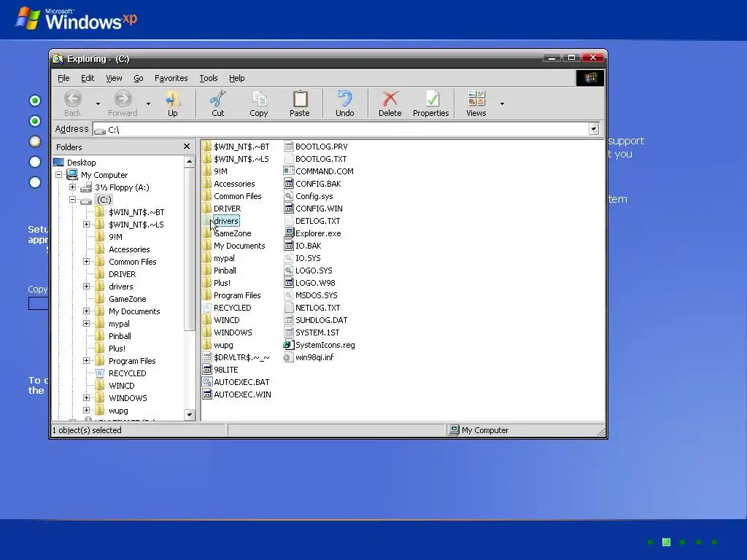Image resolution: width=747 pixels, height=560 pixels.
Task: Select the SUHDLOG.DAT file
Action: tap(316, 320)
